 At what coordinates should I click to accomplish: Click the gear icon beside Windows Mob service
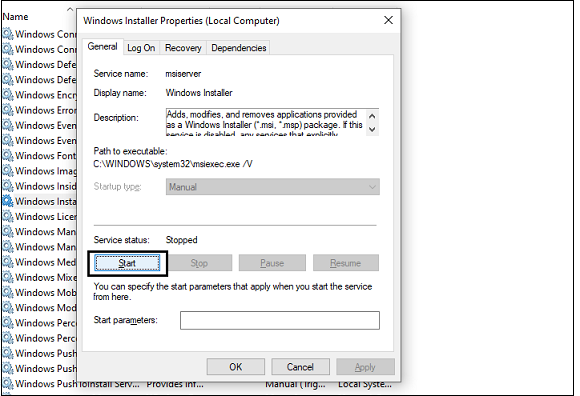[8, 292]
